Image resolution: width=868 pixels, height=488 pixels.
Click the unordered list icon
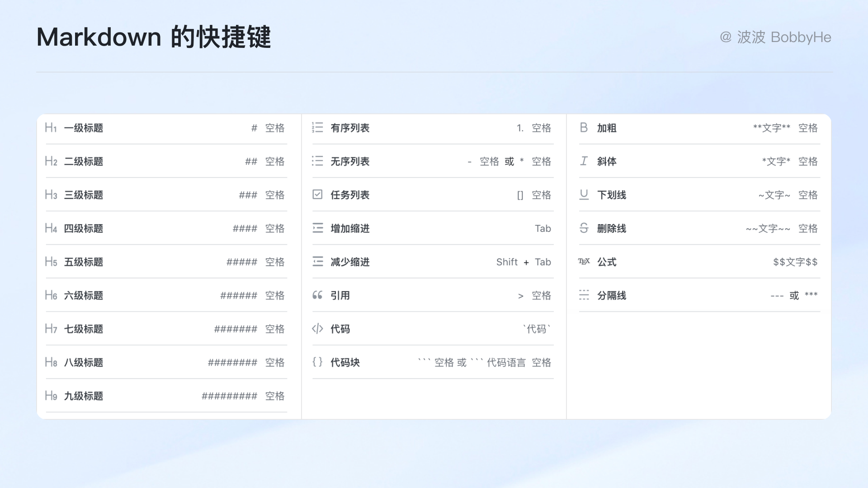click(317, 161)
